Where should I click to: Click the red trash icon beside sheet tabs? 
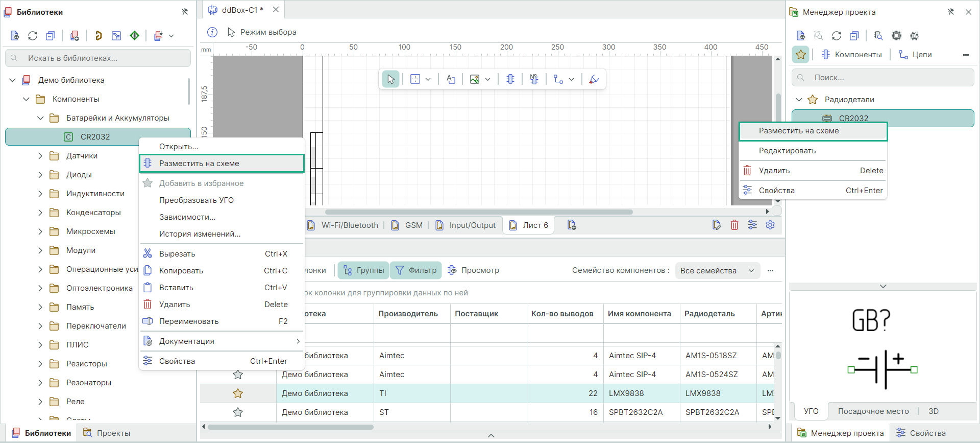pyautogui.click(x=734, y=225)
